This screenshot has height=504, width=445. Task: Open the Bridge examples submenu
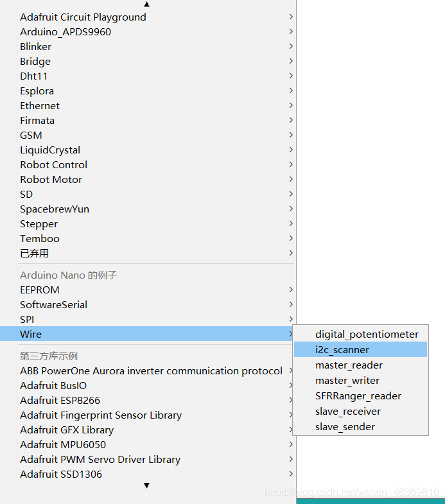(148, 62)
